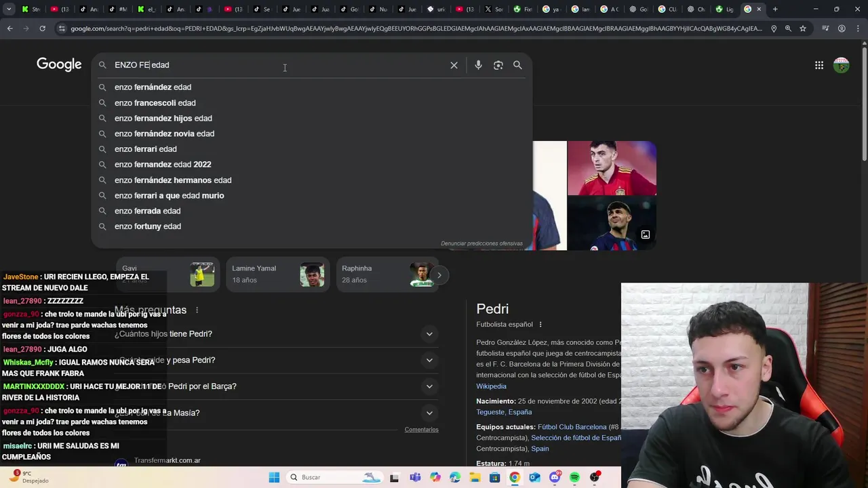Open a new browser tab with plus
Screen dimensions: 868x488
click(x=775, y=9)
